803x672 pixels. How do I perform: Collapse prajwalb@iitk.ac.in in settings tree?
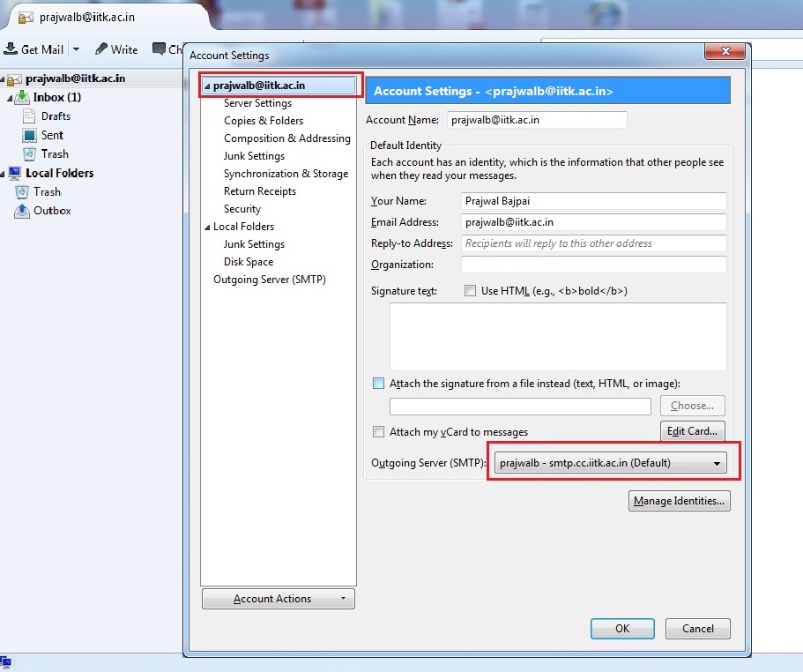(207, 86)
